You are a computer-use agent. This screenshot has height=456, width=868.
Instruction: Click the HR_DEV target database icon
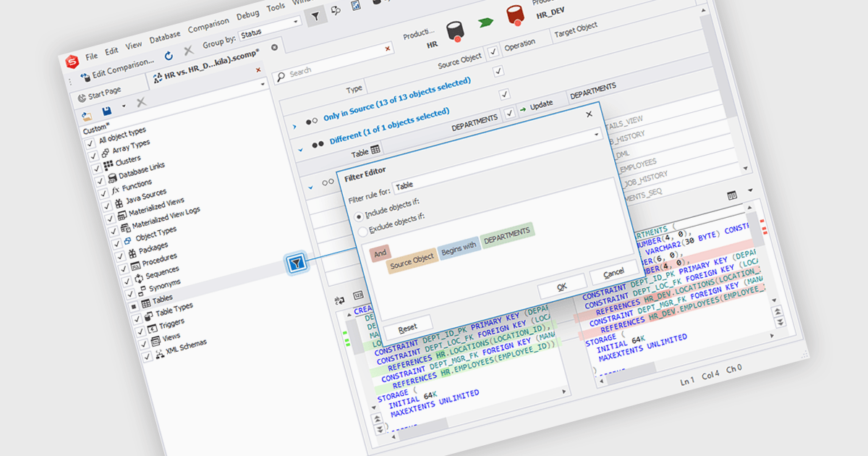pos(515,16)
